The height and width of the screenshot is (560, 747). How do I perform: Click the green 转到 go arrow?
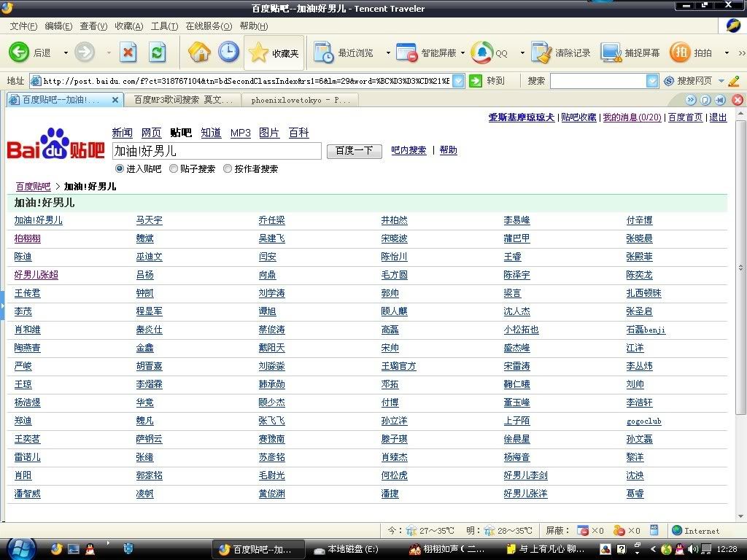click(x=476, y=81)
